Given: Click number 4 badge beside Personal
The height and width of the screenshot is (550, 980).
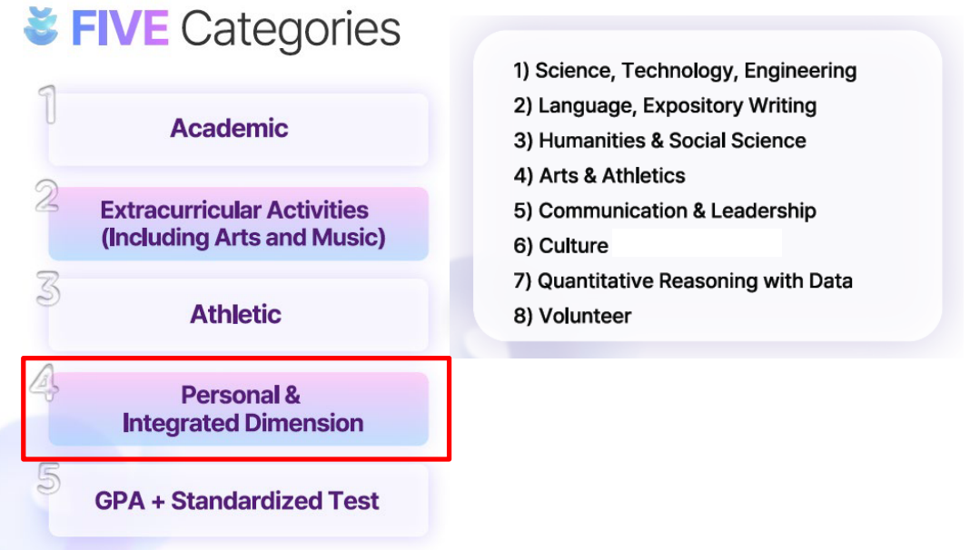Looking at the screenshot, I should [45, 383].
